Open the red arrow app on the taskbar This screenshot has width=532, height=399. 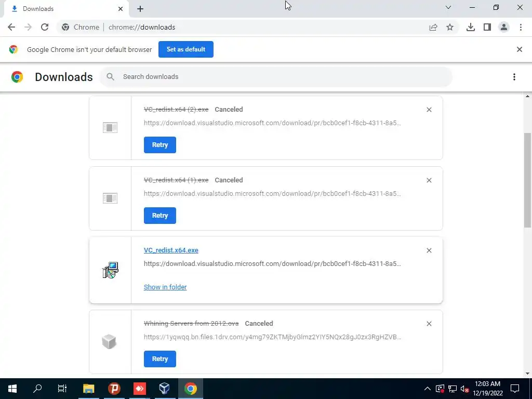coord(139,389)
